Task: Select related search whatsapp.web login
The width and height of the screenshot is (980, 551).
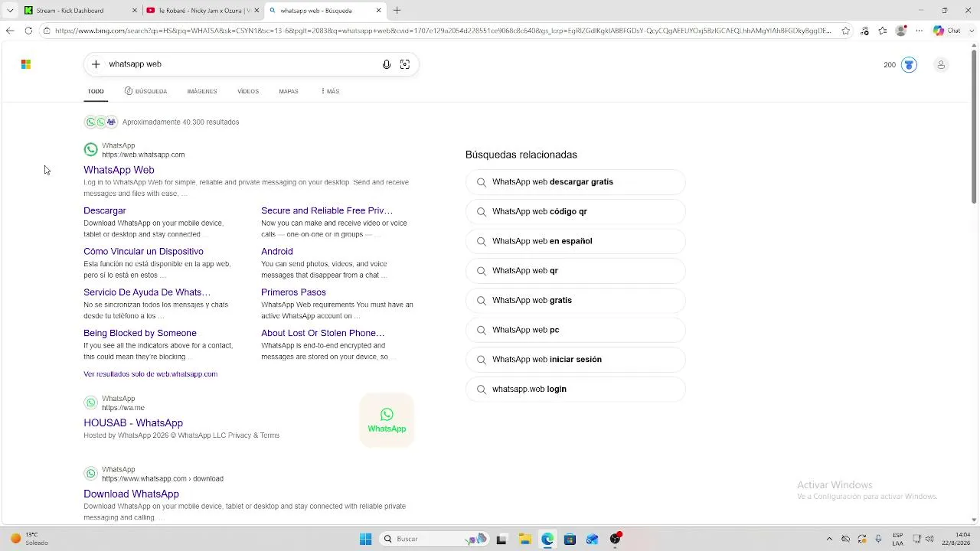Action: point(576,389)
